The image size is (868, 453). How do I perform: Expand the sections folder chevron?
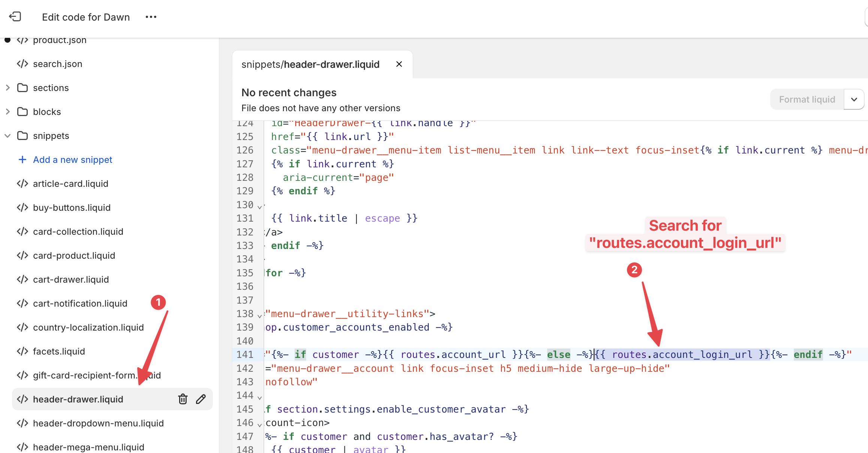[7, 88]
